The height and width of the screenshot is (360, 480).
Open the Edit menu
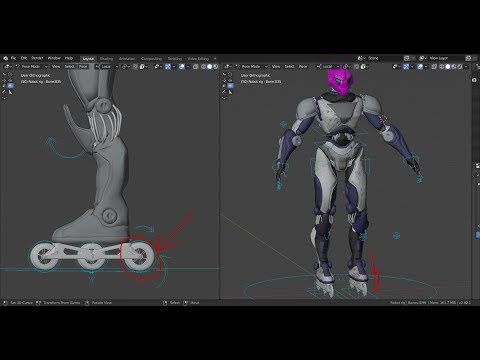(x=24, y=58)
